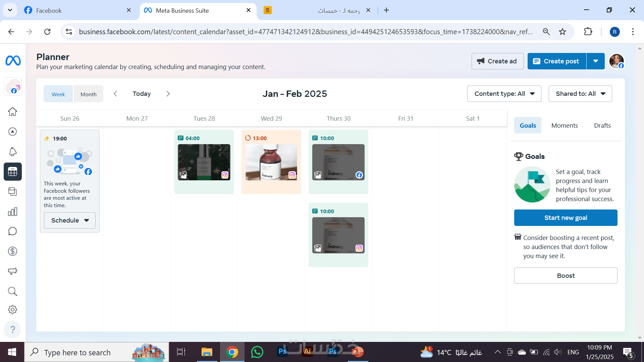Expand the Content type: All dropdown
Image resolution: width=644 pixels, height=362 pixels.
coord(504,94)
